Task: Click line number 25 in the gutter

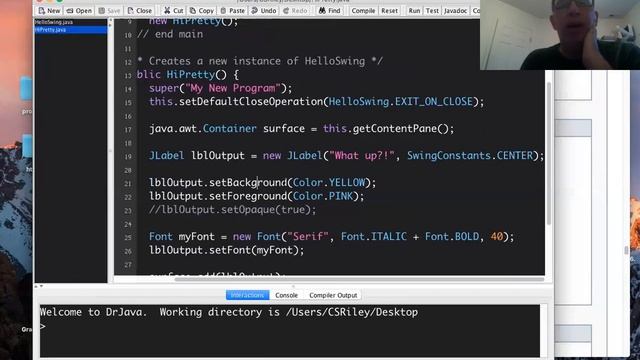Action: (x=128, y=237)
